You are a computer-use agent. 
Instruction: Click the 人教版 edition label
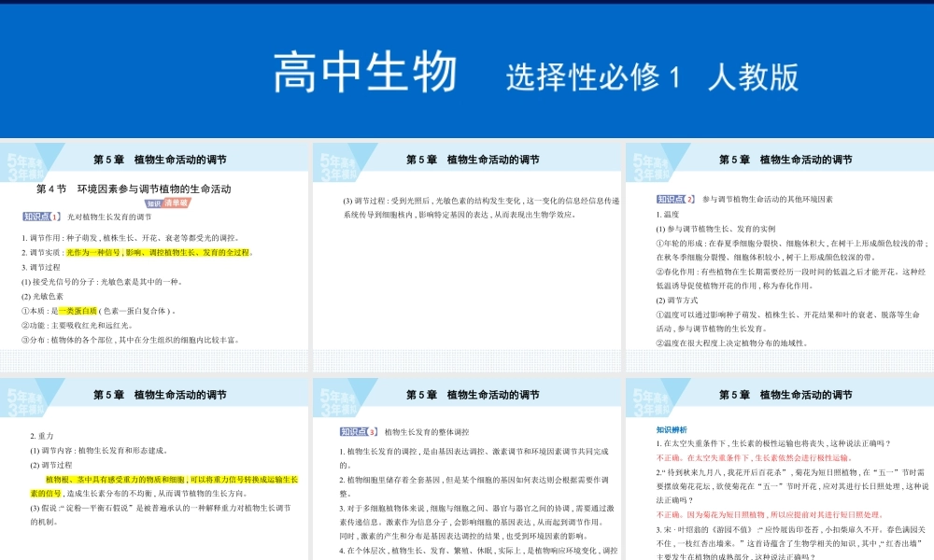coord(754,77)
